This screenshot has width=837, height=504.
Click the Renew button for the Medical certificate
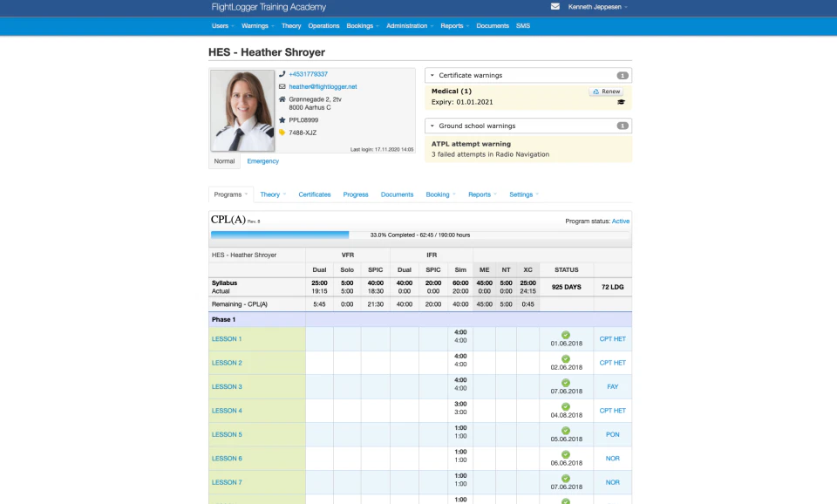tap(606, 92)
